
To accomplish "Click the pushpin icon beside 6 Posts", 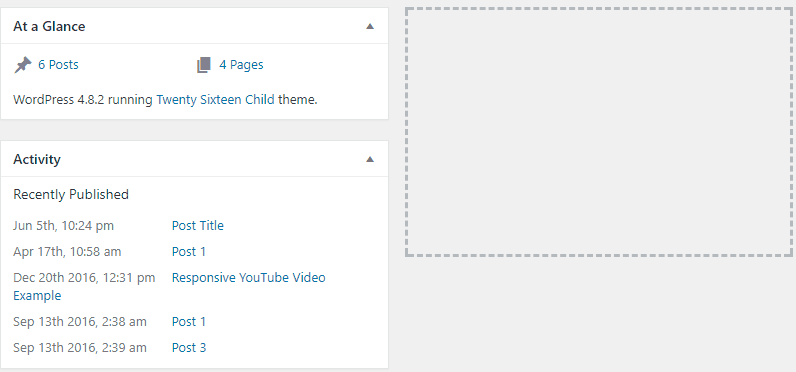I will 22,65.
